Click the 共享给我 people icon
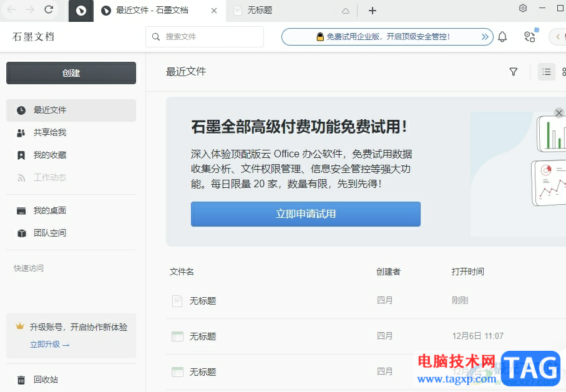 pyautogui.click(x=21, y=133)
